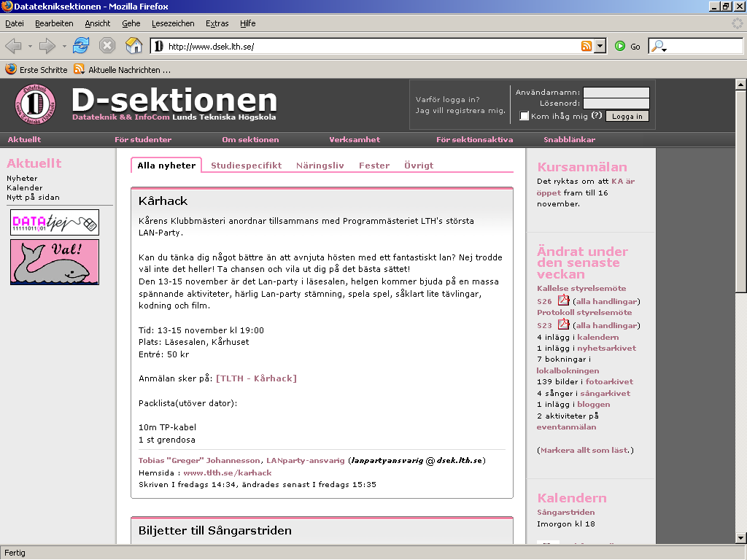This screenshot has width=747, height=560.
Task: Click the (?) help link beside Kom ihåg mig
Action: 597,116
